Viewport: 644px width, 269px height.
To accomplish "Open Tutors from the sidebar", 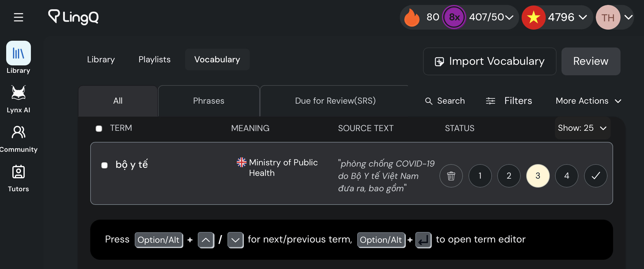I will 19,179.
